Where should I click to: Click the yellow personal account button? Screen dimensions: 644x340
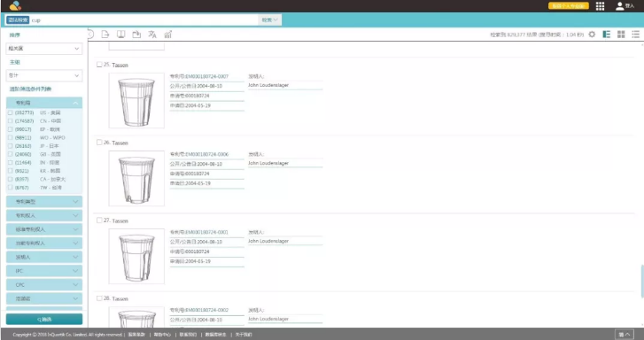click(x=569, y=5)
